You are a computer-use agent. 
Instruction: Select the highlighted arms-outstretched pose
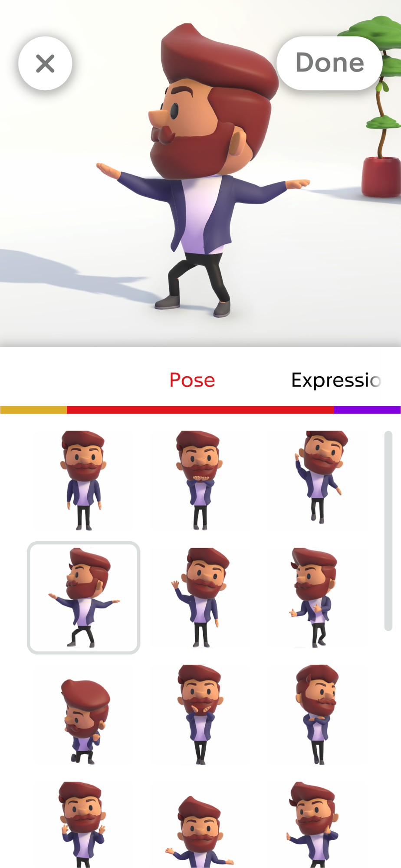(83, 598)
